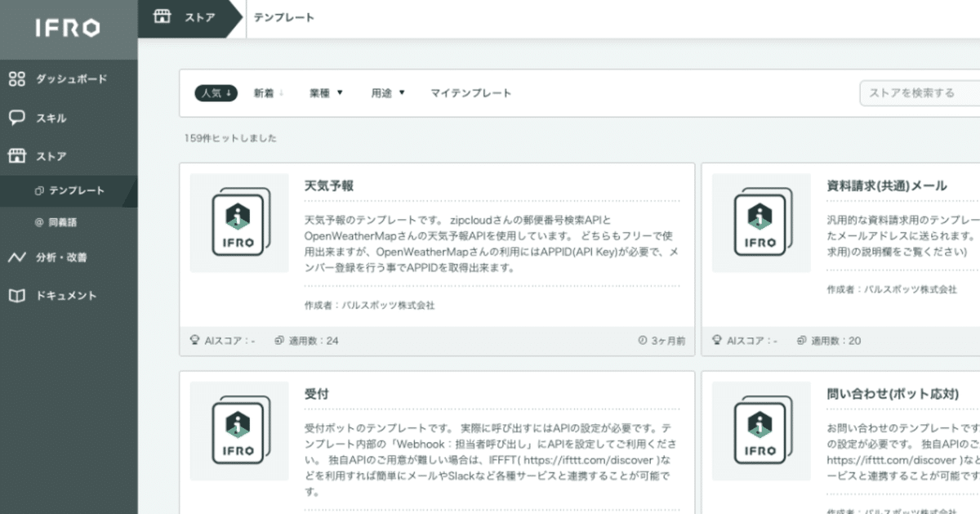
Task: Open the 受付 template thumbnail
Action: point(239,430)
